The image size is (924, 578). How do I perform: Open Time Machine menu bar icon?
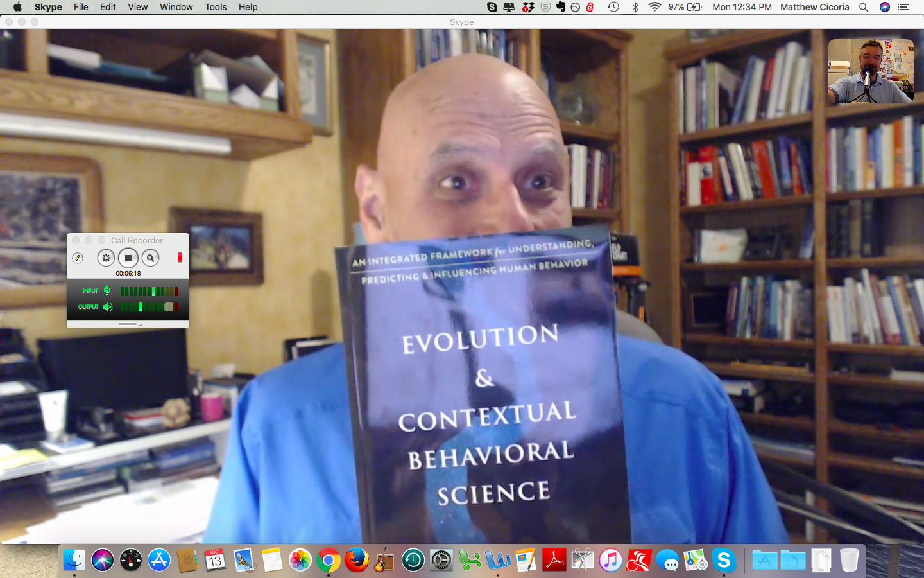click(x=613, y=7)
